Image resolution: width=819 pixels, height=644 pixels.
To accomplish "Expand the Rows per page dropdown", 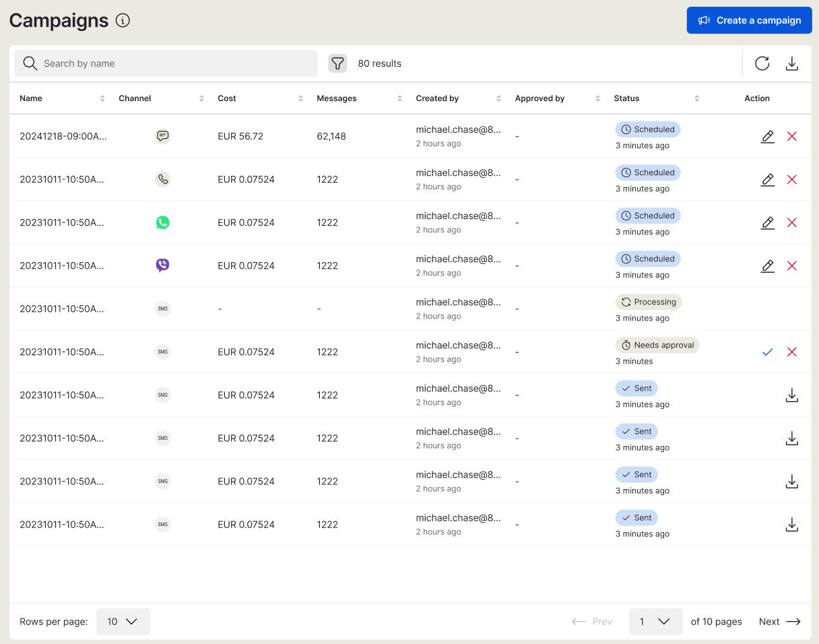I will point(123,622).
